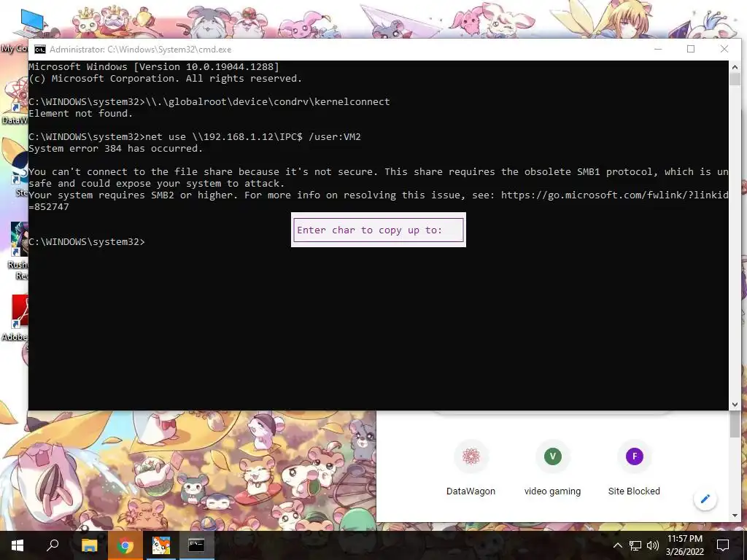Click the 'Element not found.' output line
This screenshot has height=560, width=747.
pyautogui.click(x=80, y=113)
